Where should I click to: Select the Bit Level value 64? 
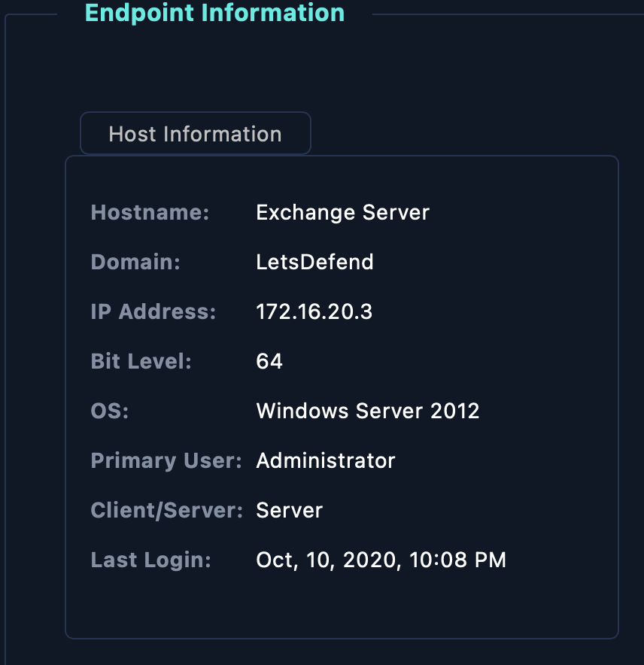pyautogui.click(x=269, y=361)
